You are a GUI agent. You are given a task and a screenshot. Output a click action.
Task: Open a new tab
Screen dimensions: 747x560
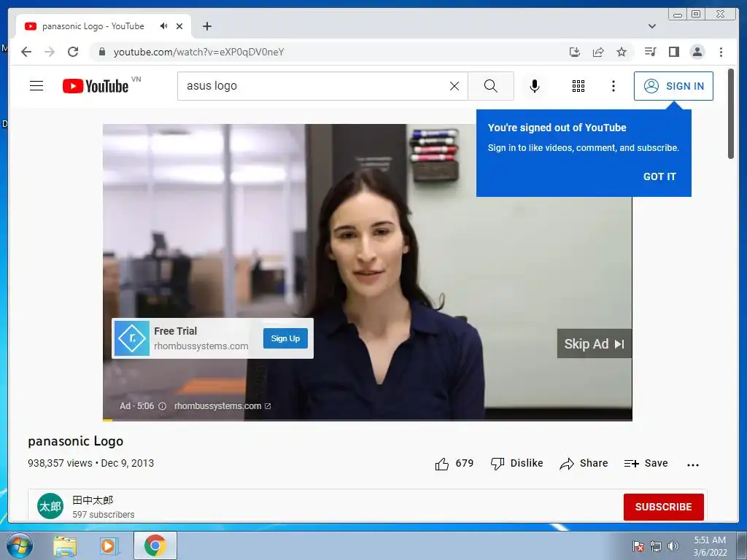coord(206,26)
